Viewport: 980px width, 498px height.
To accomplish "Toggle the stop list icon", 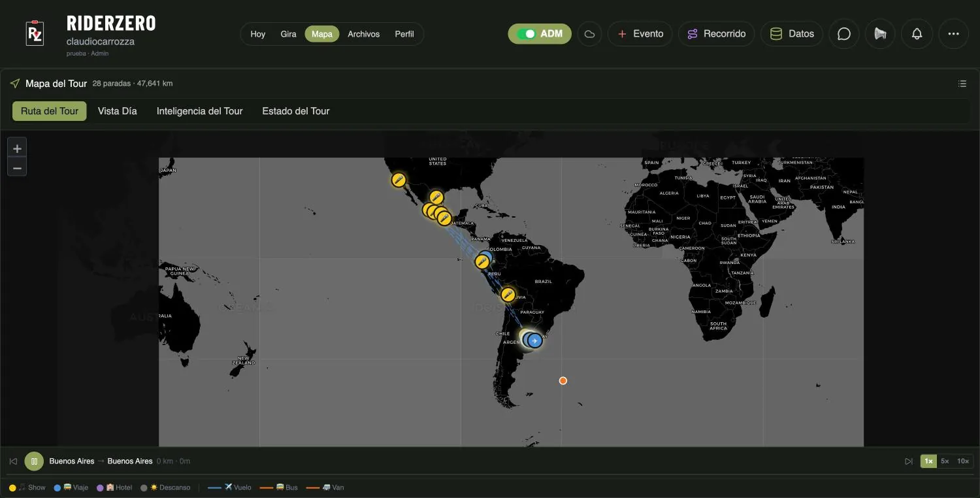I will (x=962, y=84).
